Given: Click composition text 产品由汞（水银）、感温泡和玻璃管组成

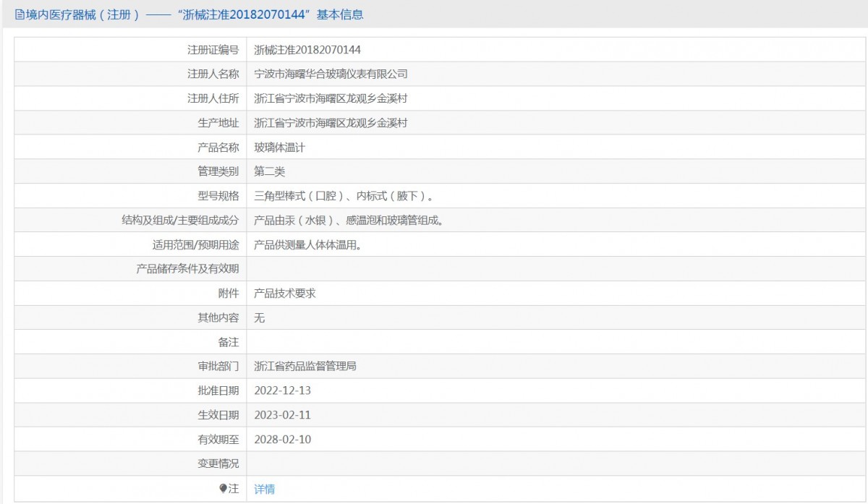Looking at the screenshot, I should point(349,221).
